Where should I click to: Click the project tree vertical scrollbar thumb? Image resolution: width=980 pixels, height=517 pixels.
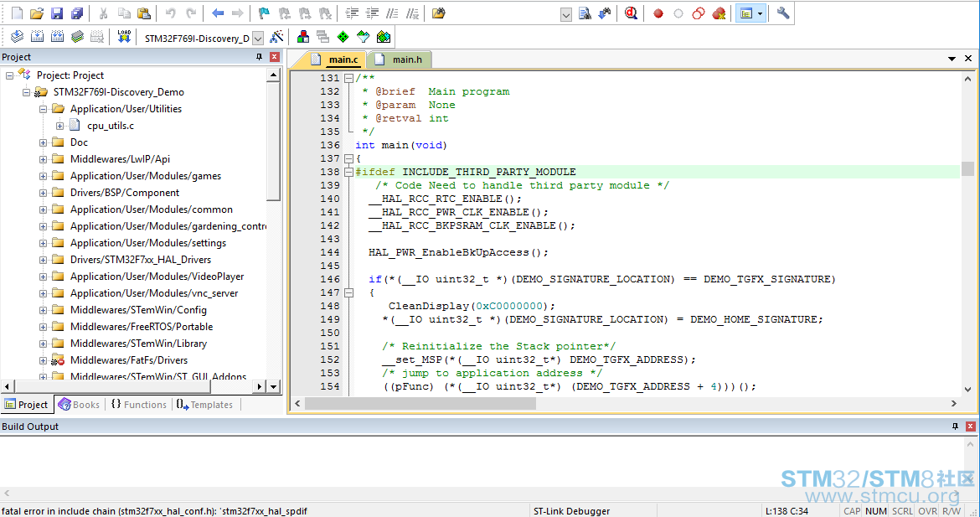click(x=273, y=142)
